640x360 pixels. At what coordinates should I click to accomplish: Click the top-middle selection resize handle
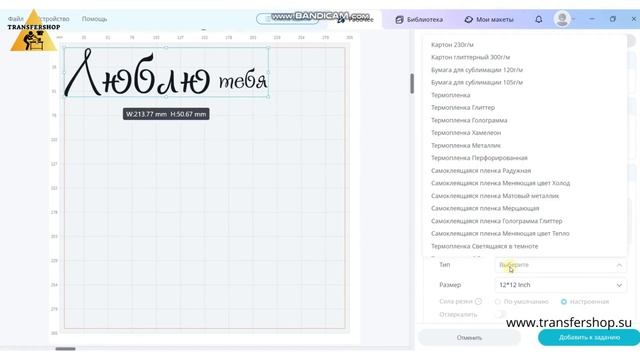pos(166,48)
